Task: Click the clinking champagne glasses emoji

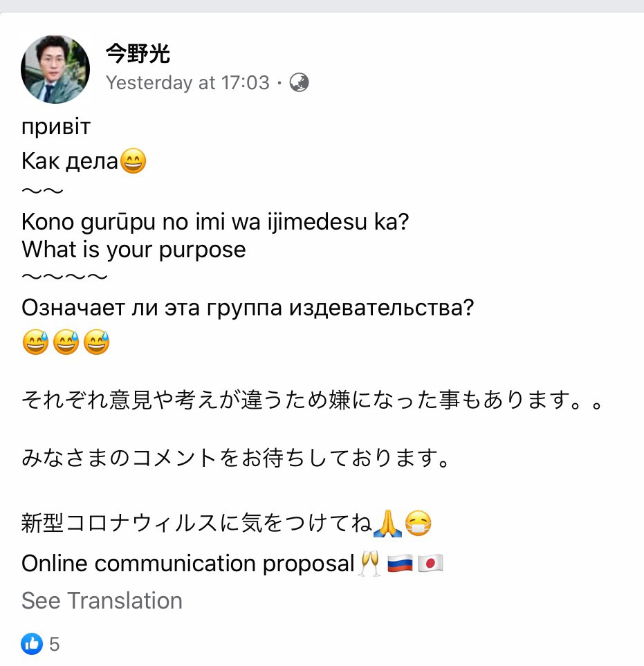Action: [370, 564]
